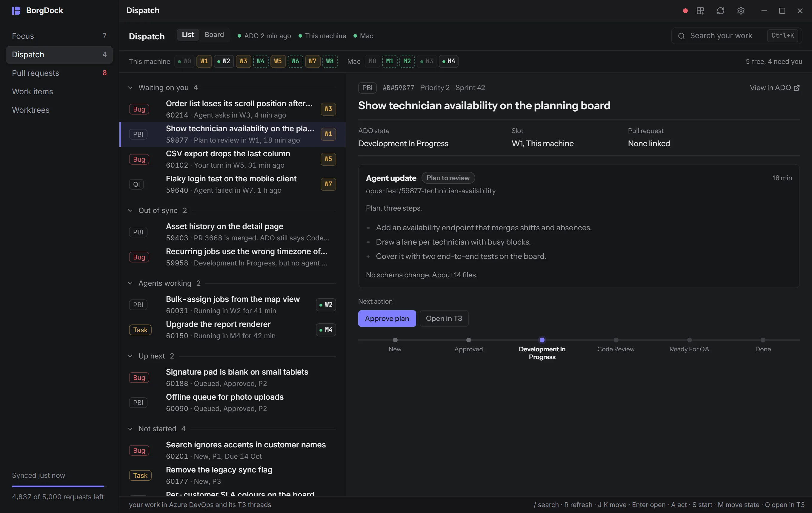Open Pull requests in the sidebar

tap(59, 73)
